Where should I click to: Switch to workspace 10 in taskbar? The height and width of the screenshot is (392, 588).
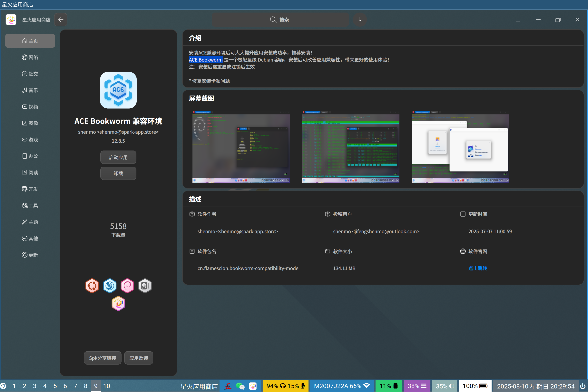(x=107, y=386)
